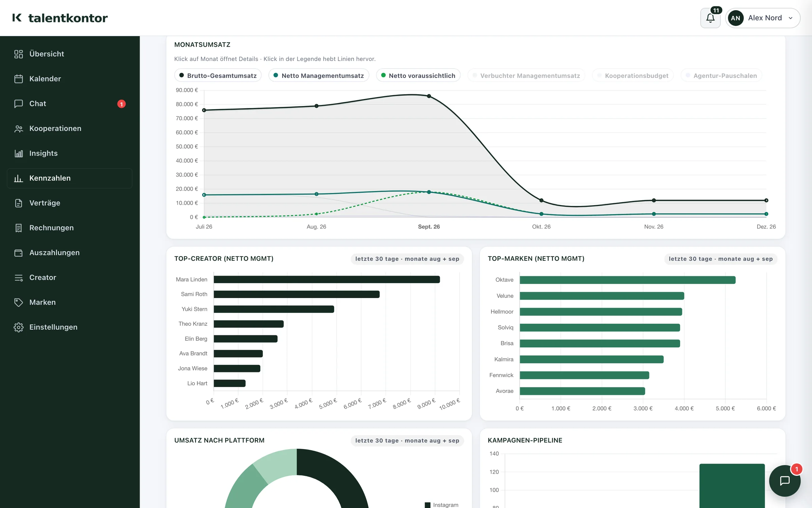The height and width of the screenshot is (508, 812).
Task: Open the floating chat widget button
Action: (785, 481)
